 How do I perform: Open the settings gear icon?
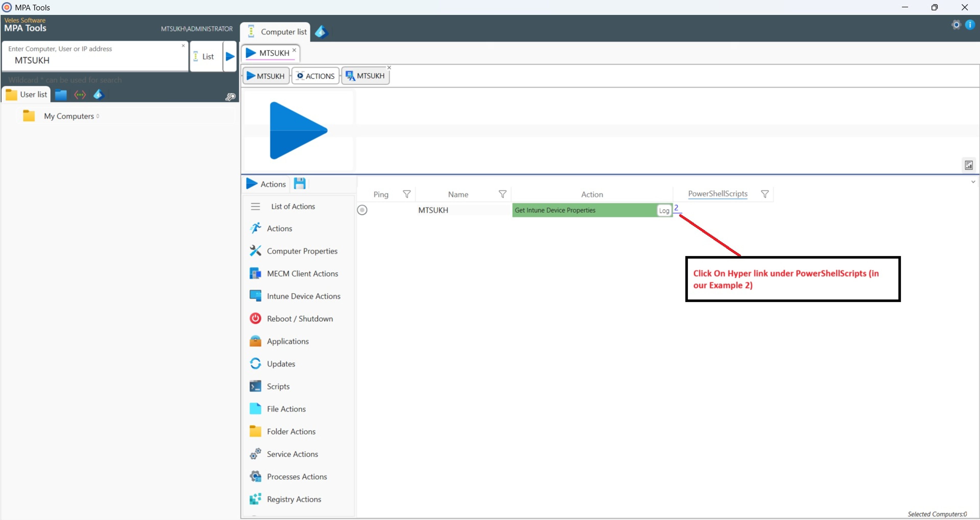coord(956,25)
